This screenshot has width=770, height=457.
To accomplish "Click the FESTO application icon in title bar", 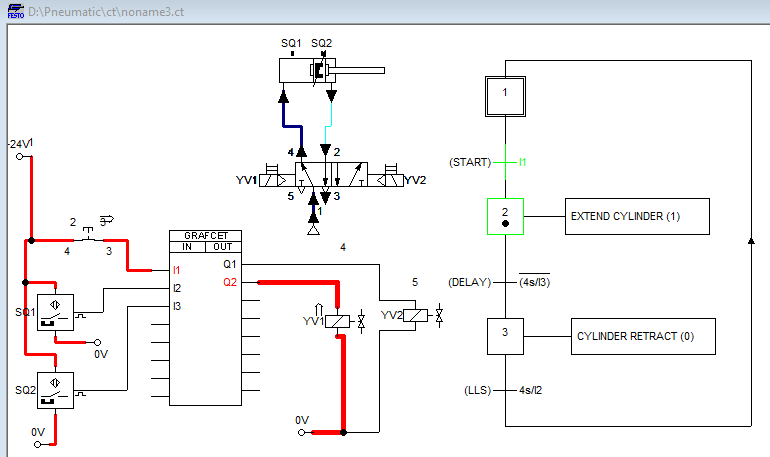I will 15,11.
